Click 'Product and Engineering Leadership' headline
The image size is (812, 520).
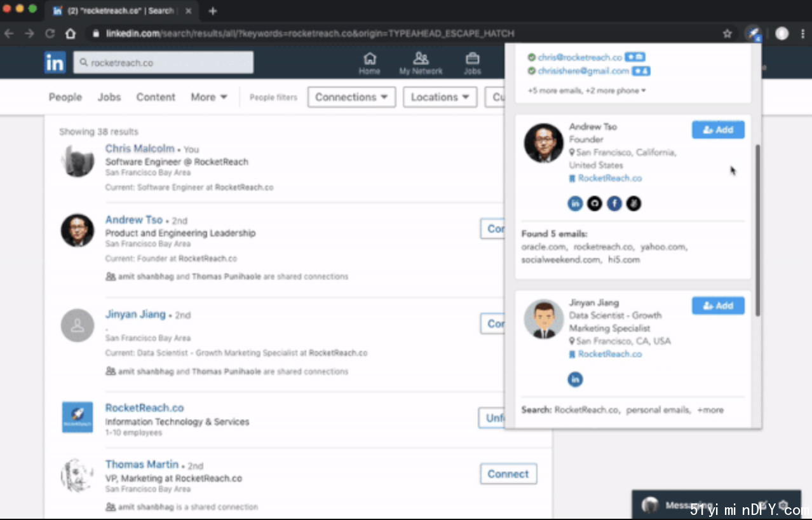tap(180, 233)
